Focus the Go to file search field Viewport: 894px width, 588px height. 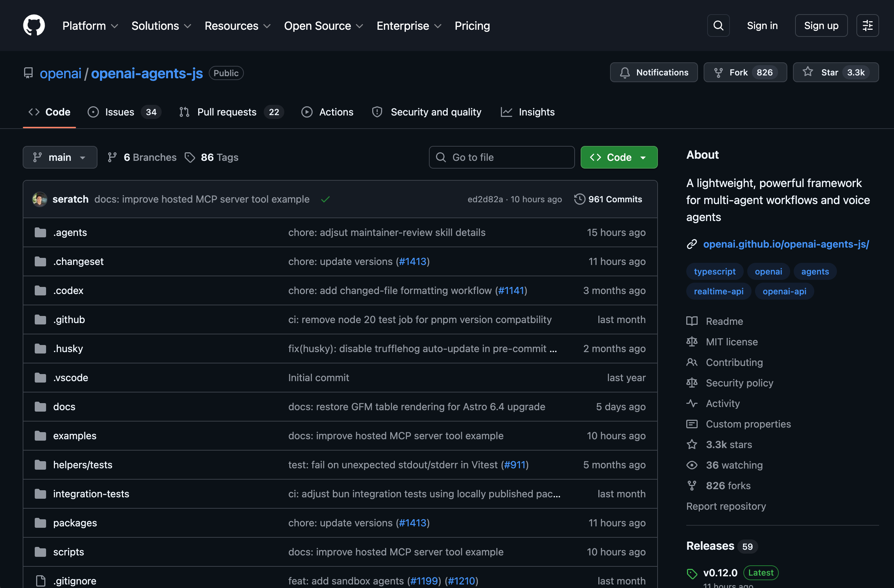click(502, 157)
